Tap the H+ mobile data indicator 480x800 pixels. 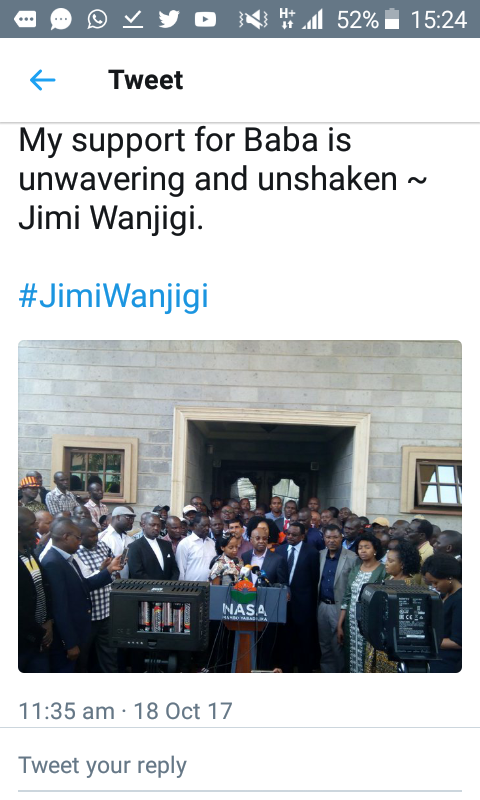pos(287,18)
